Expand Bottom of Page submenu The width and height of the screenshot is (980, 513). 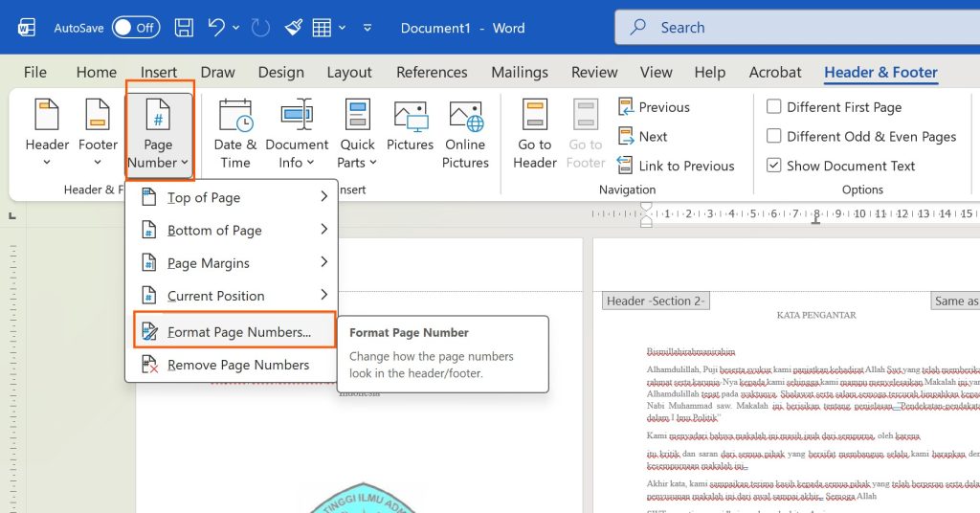pos(232,230)
